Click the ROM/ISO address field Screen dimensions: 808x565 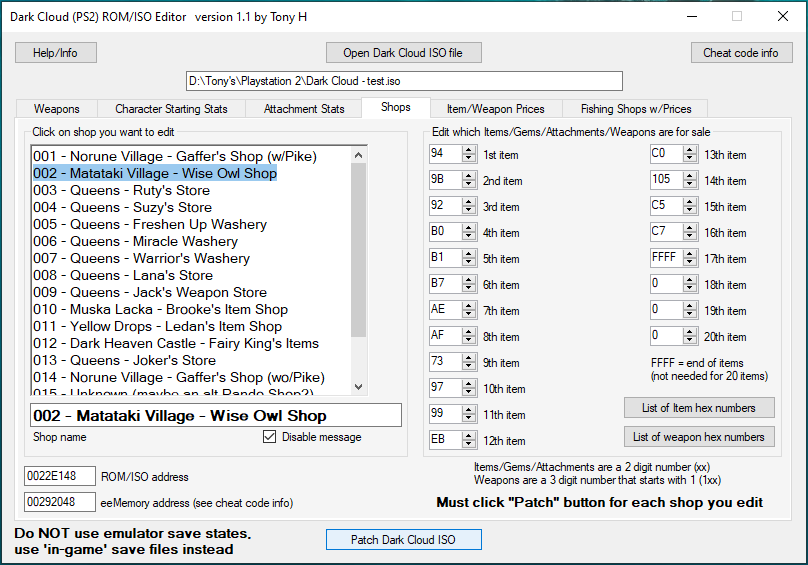[x=59, y=476]
